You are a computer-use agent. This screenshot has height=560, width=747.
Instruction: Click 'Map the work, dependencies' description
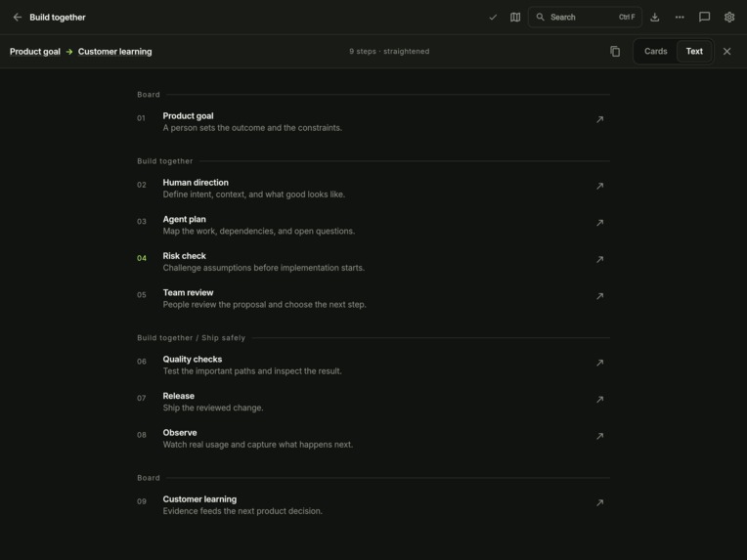(x=259, y=231)
